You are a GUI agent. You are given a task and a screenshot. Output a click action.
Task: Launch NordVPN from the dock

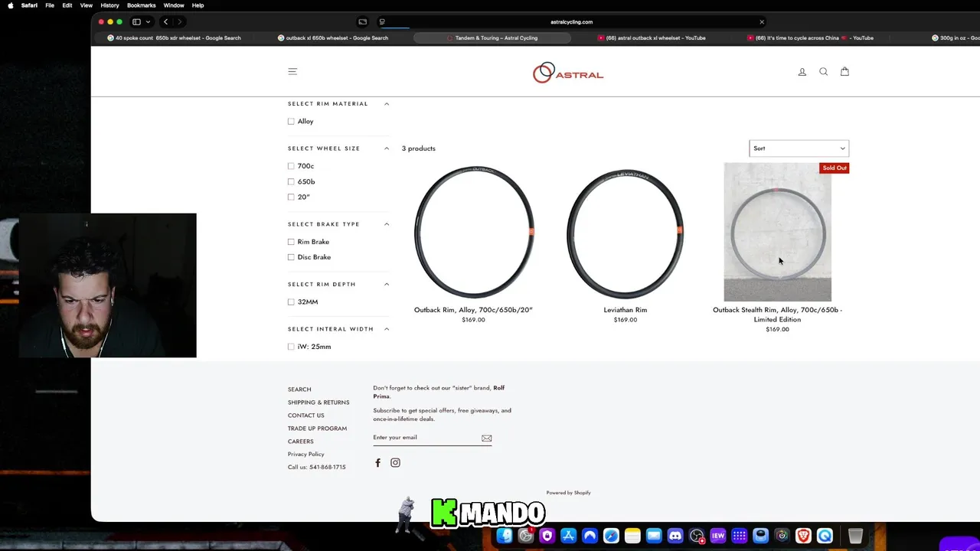tap(590, 536)
